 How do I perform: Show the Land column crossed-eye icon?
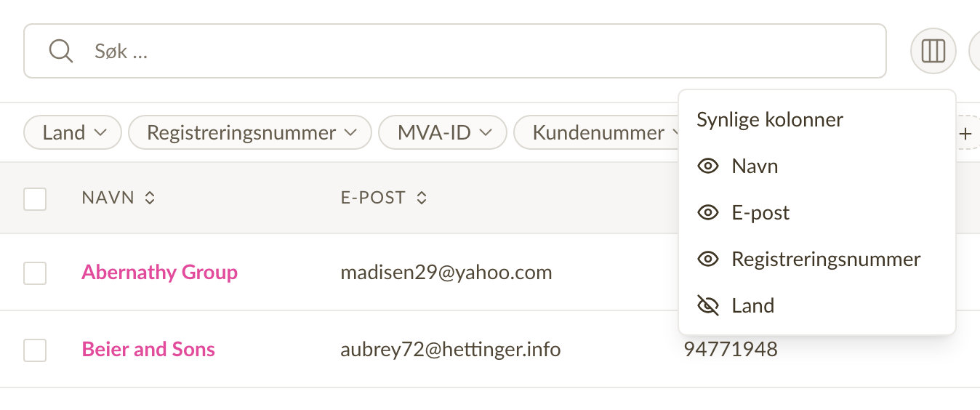tap(707, 306)
